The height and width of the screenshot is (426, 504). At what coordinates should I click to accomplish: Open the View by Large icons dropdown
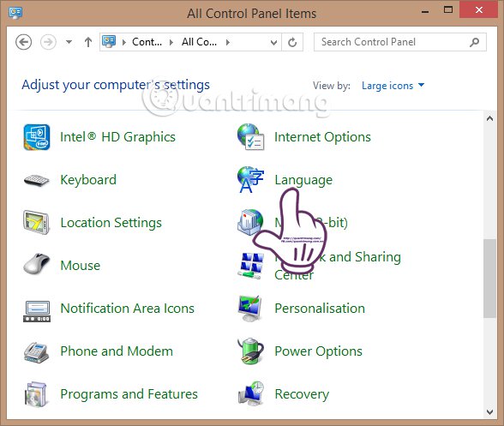(x=393, y=86)
